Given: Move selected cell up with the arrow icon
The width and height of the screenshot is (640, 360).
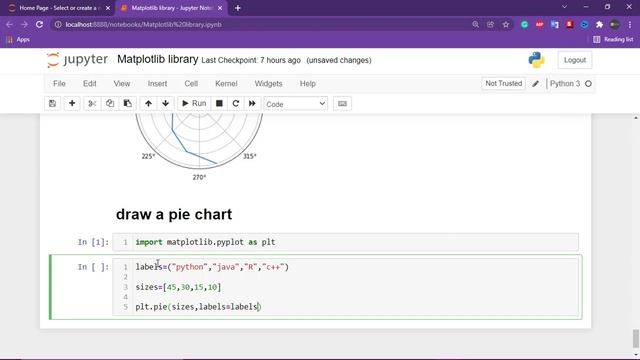Looking at the screenshot, I should [x=148, y=104].
